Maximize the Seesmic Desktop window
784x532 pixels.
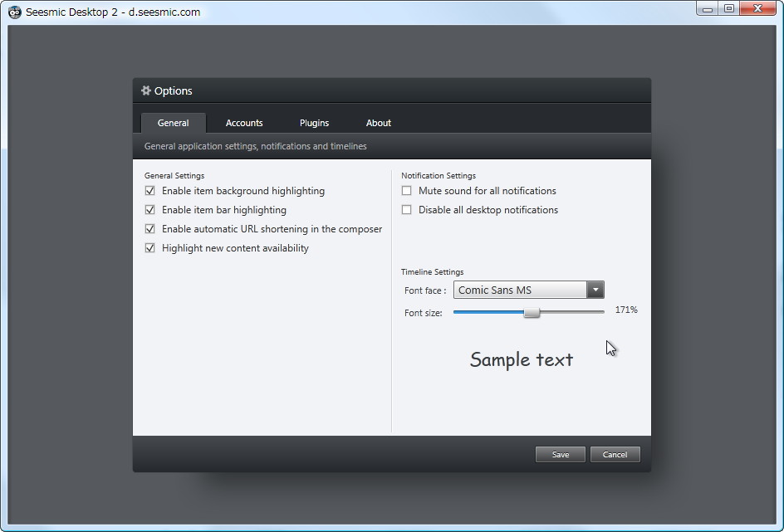point(729,8)
